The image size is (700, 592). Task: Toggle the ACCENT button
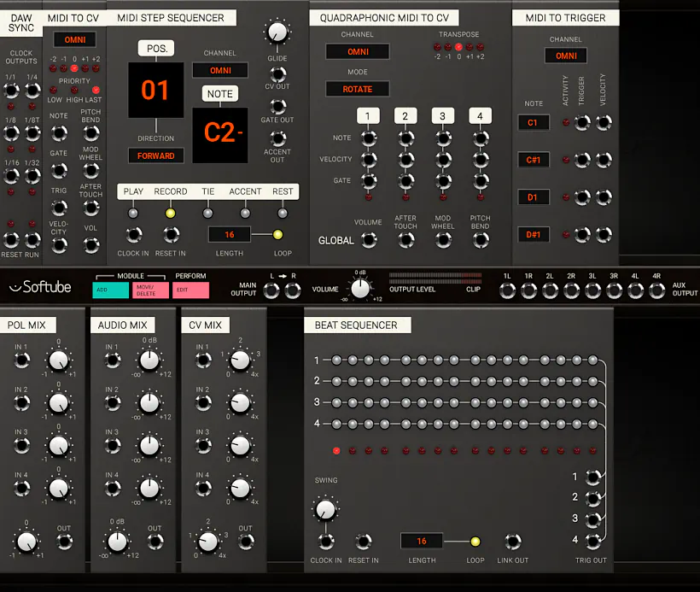(245, 213)
